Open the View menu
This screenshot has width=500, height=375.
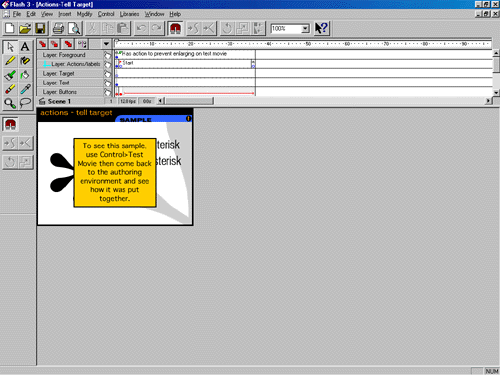pyautogui.click(x=47, y=14)
